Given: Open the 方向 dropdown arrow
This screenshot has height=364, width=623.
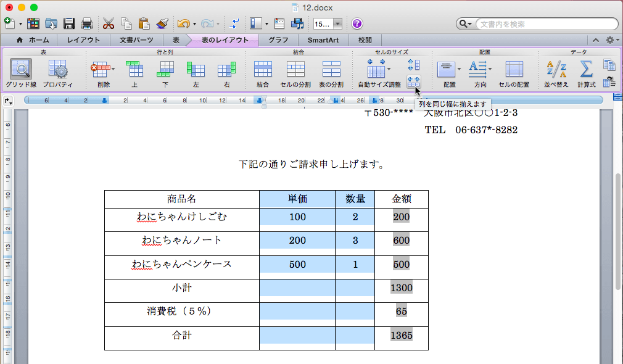Looking at the screenshot, I should click(x=490, y=69).
